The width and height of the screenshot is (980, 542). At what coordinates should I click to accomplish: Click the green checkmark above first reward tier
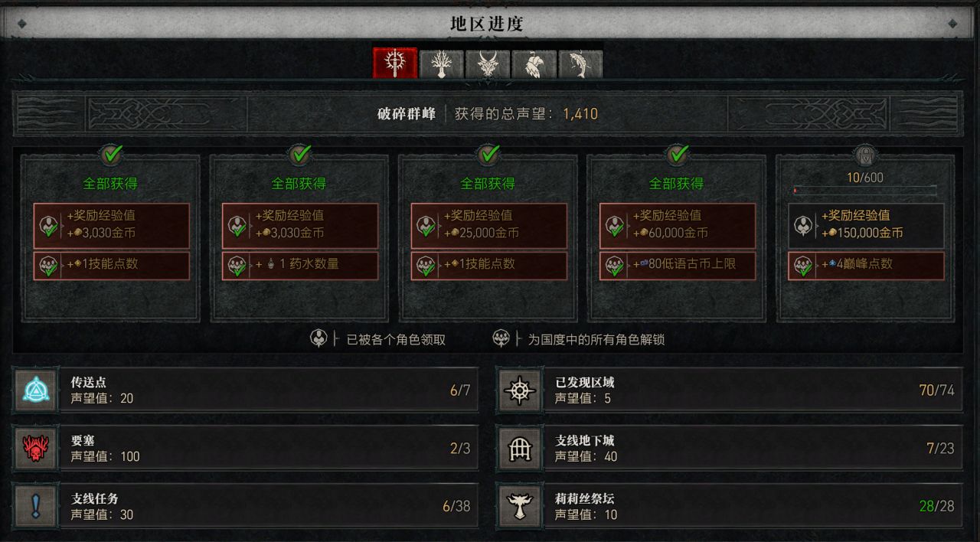tap(113, 155)
